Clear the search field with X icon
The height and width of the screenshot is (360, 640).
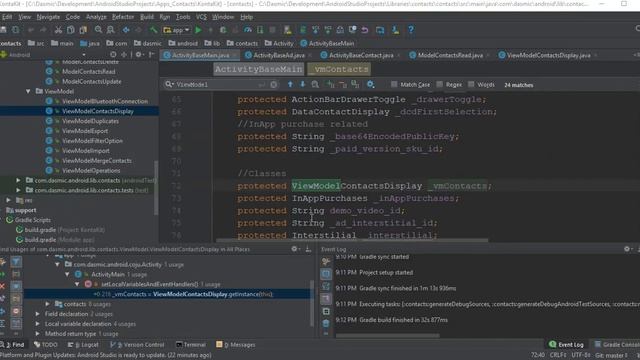273,84
